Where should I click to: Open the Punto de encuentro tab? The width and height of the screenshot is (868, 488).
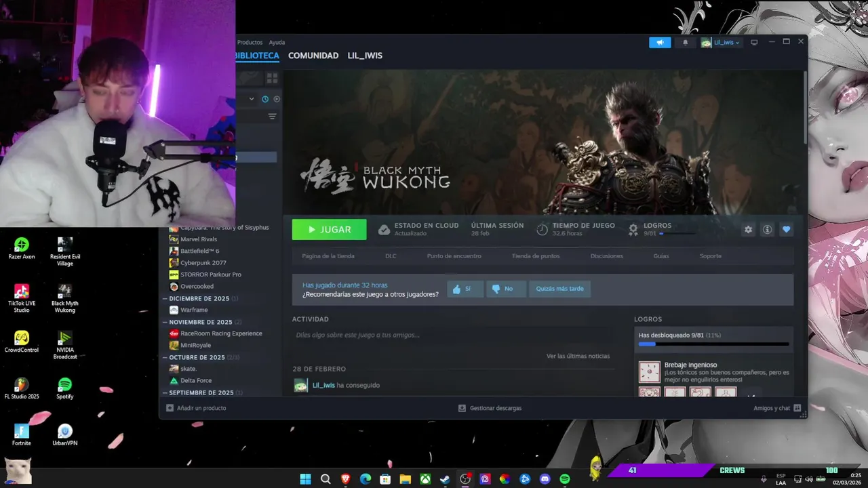tap(454, 256)
